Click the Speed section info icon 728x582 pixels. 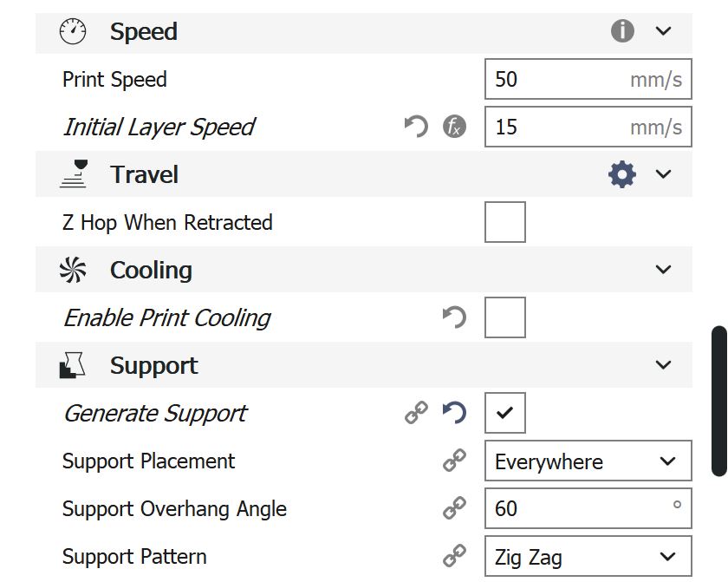pyautogui.click(x=622, y=31)
